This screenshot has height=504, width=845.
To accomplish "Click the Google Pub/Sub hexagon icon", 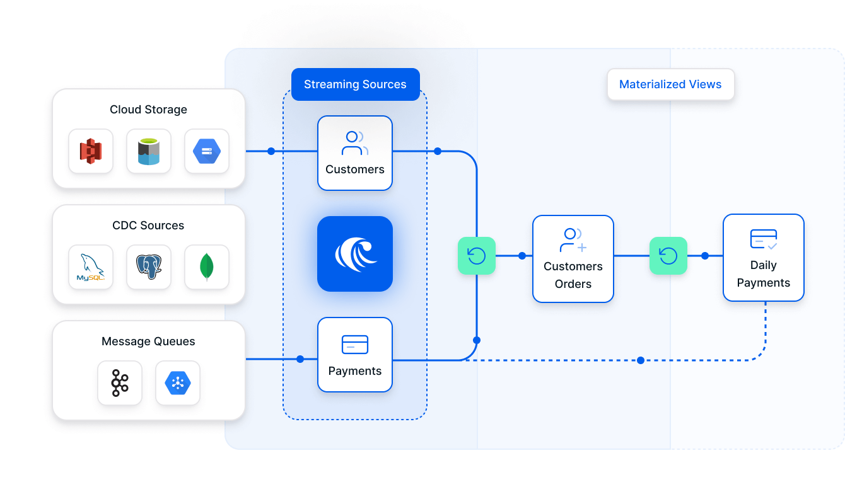I will point(178,383).
